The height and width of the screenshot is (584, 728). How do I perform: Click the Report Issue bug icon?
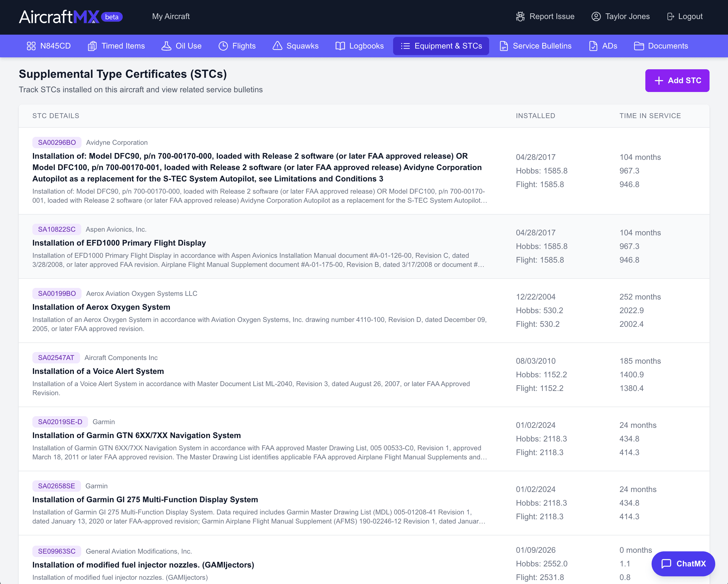(x=520, y=16)
